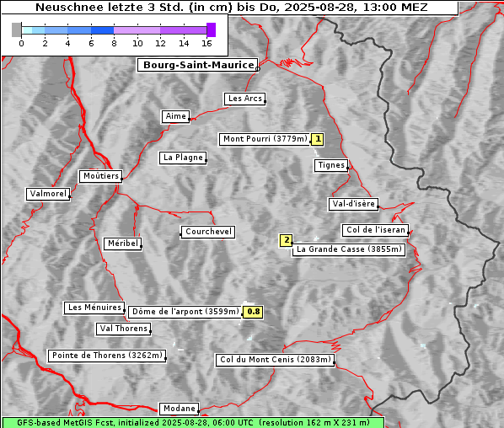
Task: Click the dark blue 6-8 cm legend segment
Action: (102, 30)
